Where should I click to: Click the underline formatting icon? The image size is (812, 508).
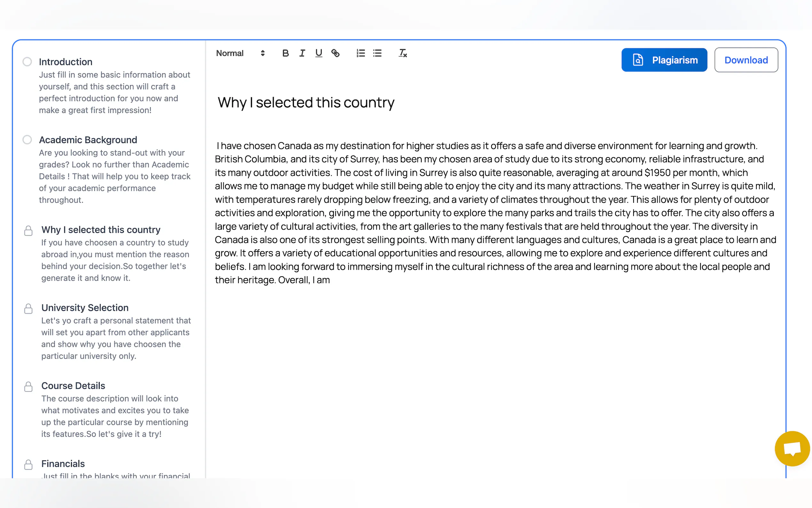(318, 53)
